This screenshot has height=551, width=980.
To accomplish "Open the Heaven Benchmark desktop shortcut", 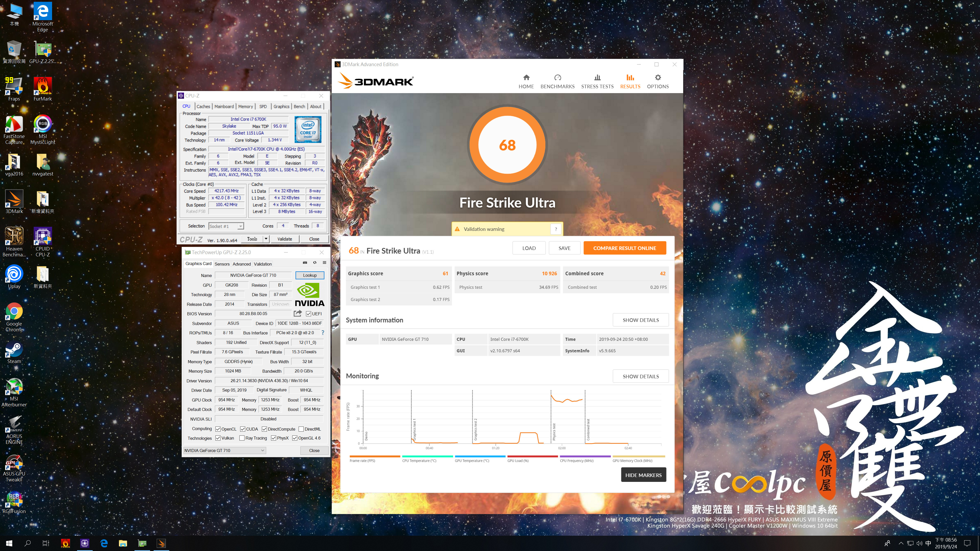I will tap(14, 242).
